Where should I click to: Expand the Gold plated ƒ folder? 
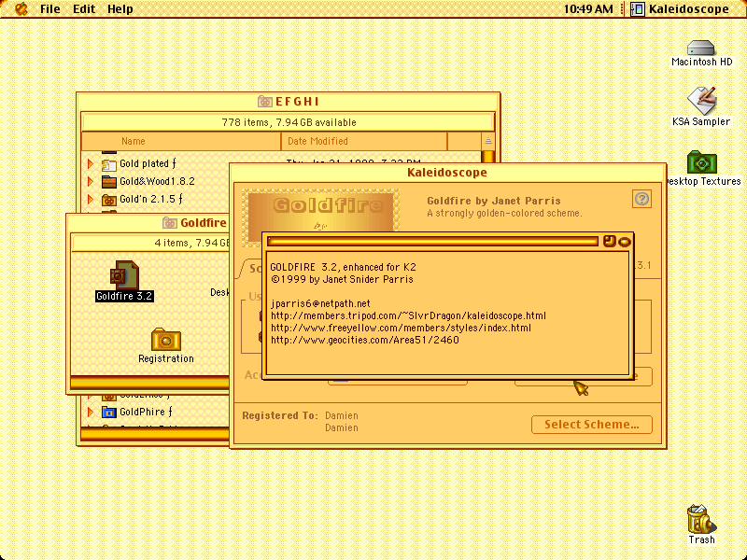[x=90, y=164]
